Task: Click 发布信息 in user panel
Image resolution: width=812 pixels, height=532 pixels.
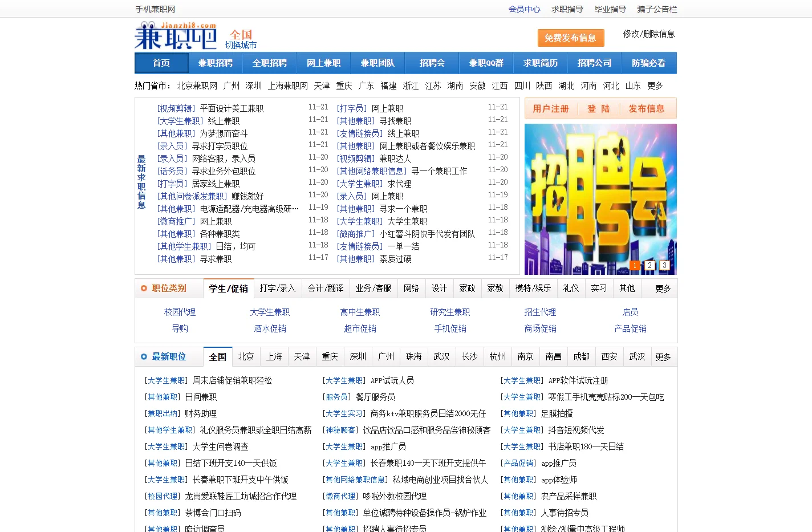Action: 647,108
